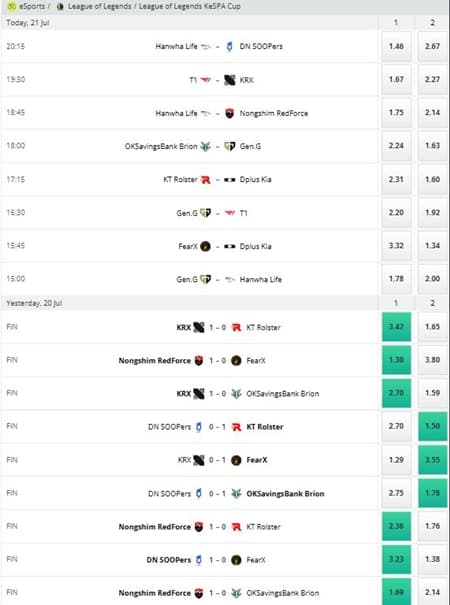Click OKSavingsBank Brion logo in 18:00 match
The height and width of the screenshot is (605, 450).
(206, 146)
